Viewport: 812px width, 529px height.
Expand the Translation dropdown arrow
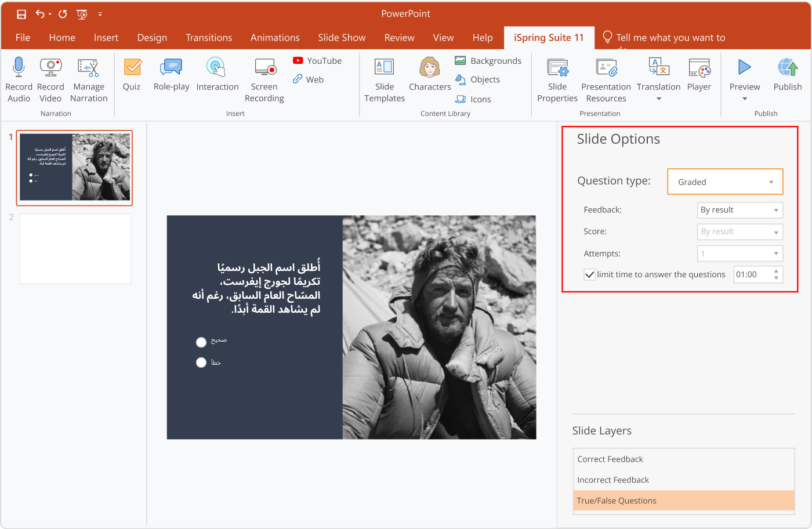(659, 99)
